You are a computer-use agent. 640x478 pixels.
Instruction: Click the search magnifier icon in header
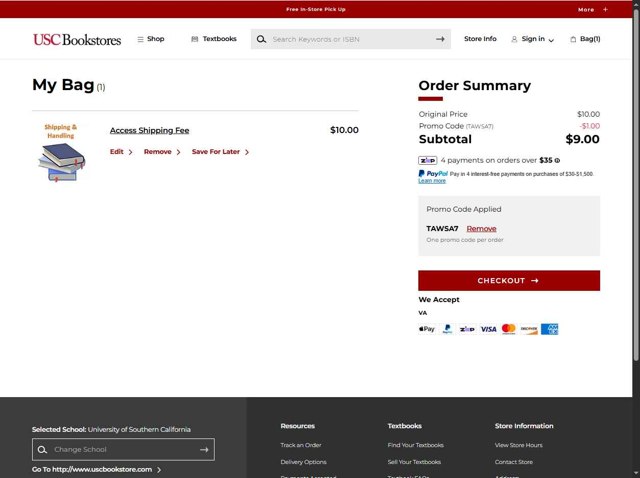coord(261,39)
